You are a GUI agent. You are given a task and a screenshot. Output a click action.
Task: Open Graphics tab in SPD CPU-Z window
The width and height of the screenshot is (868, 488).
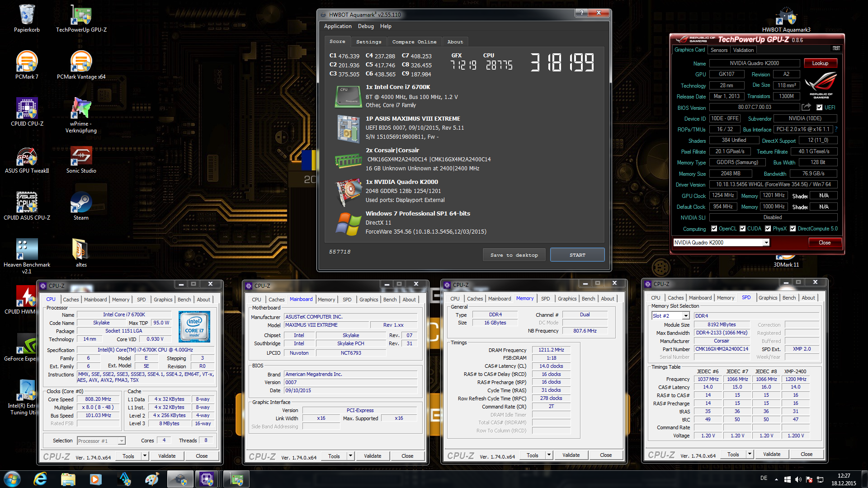[x=768, y=298]
